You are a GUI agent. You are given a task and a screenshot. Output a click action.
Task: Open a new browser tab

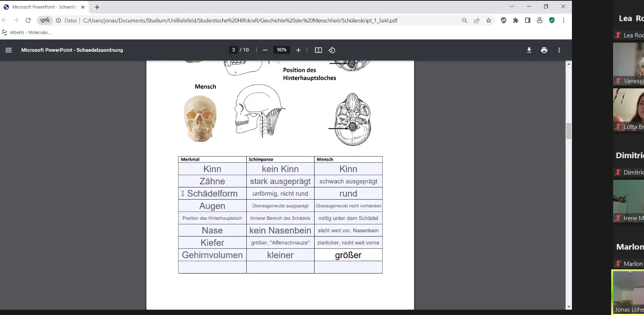pos(97,7)
